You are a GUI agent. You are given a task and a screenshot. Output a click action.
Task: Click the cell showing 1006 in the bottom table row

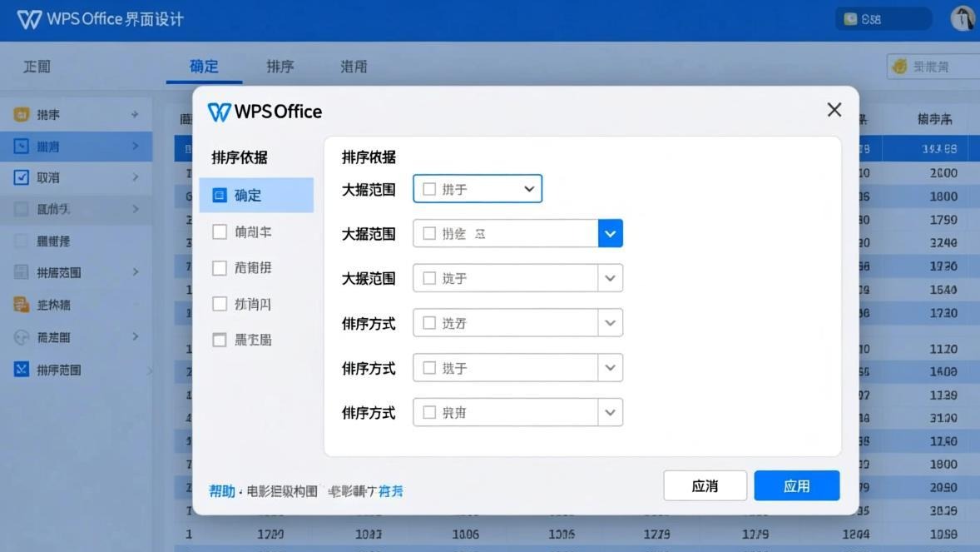pyautogui.click(x=466, y=535)
